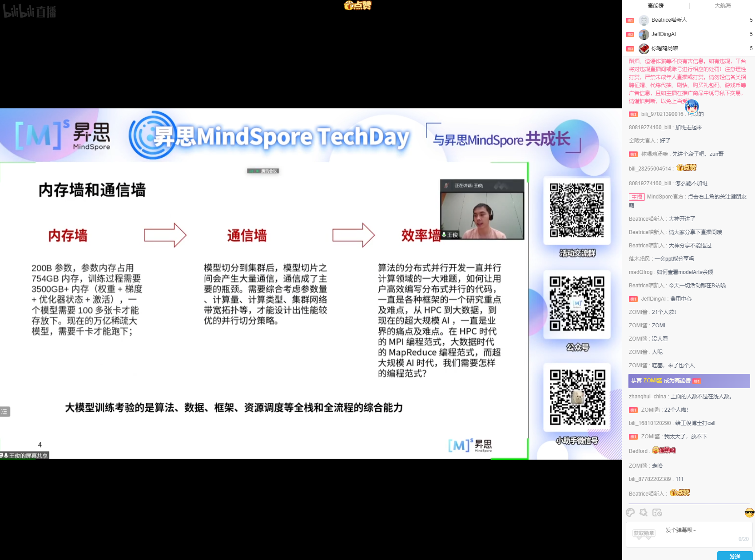
Task: Click chat message 走咯
Action: (657, 466)
